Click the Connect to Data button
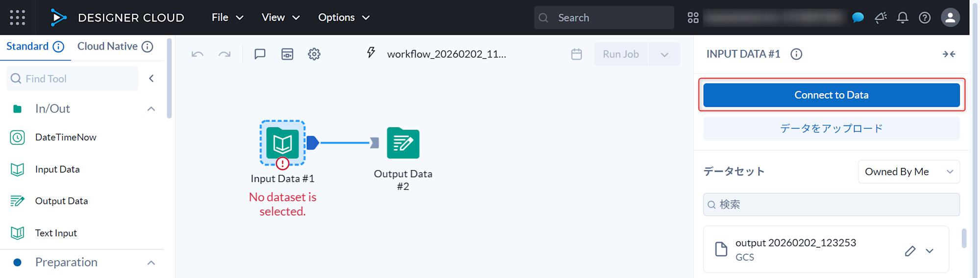980x278 pixels. pos(831,95)
